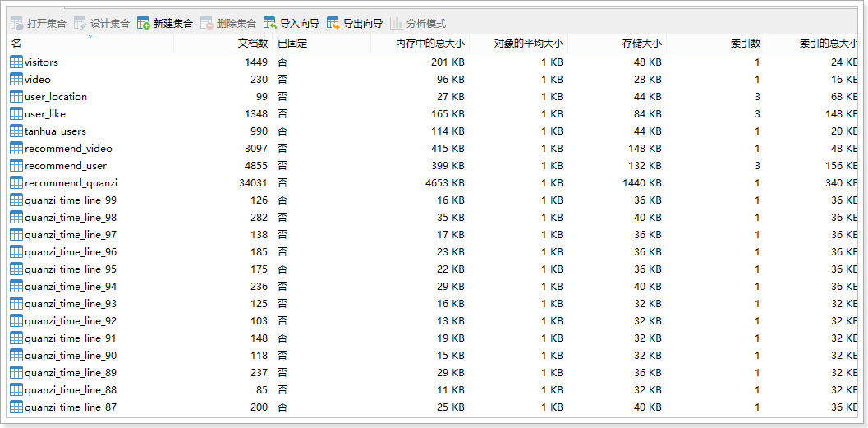This screenshot has width=868, height=428.
Task: Select the visitors collection table icon
Action: point(16,62)
